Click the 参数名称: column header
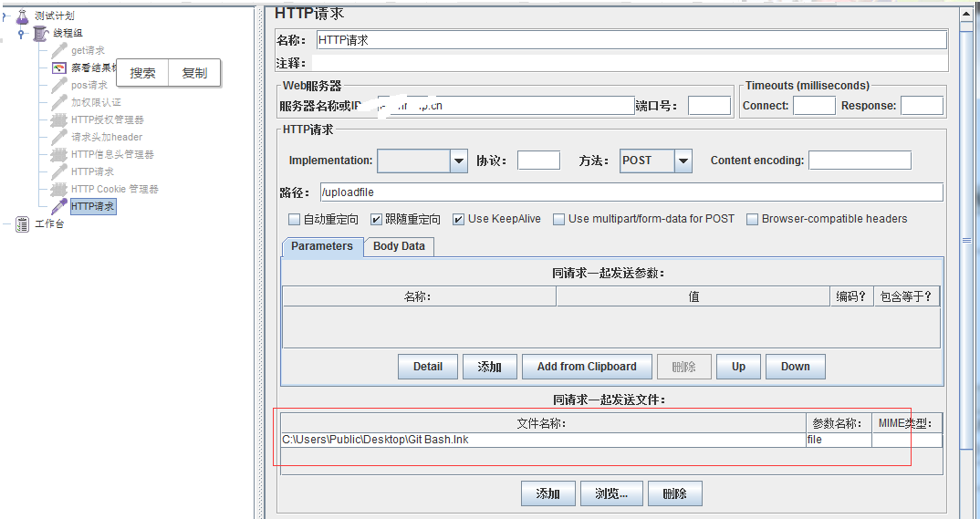 tap(839, 423)
